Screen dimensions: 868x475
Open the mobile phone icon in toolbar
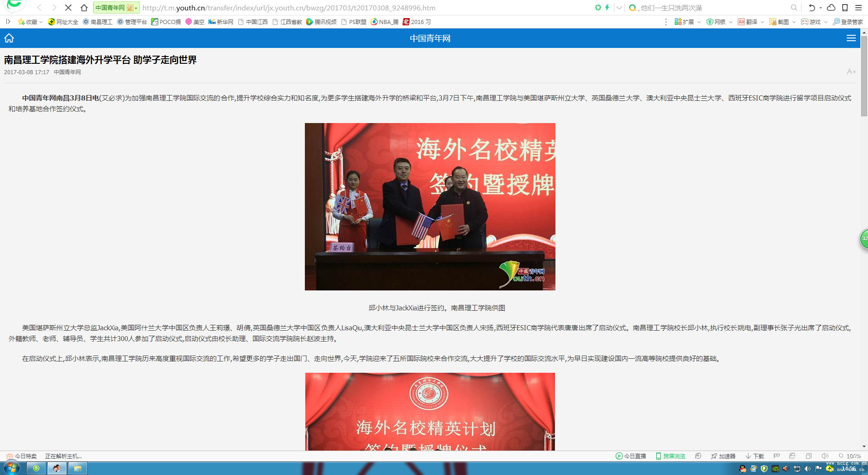click(844, 8)
